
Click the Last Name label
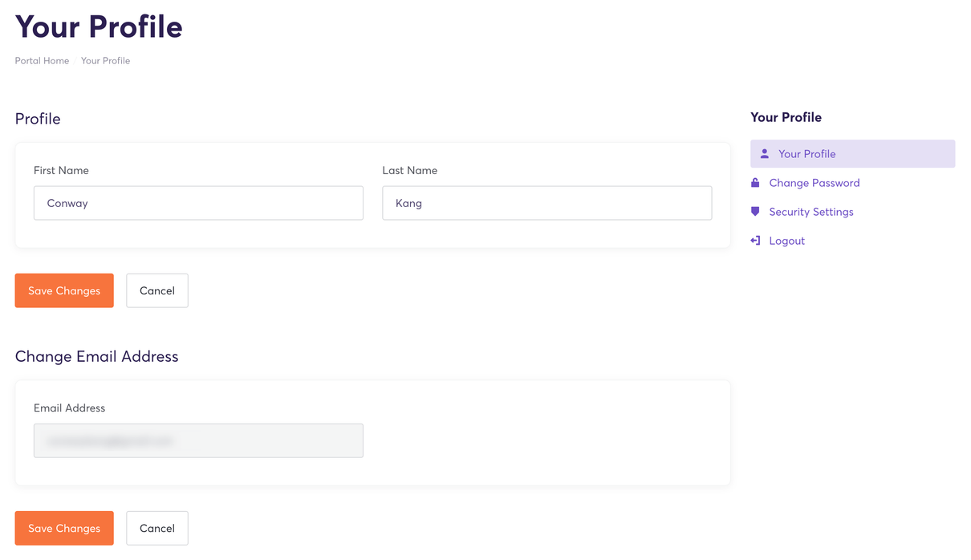click(x=409, y=170)
